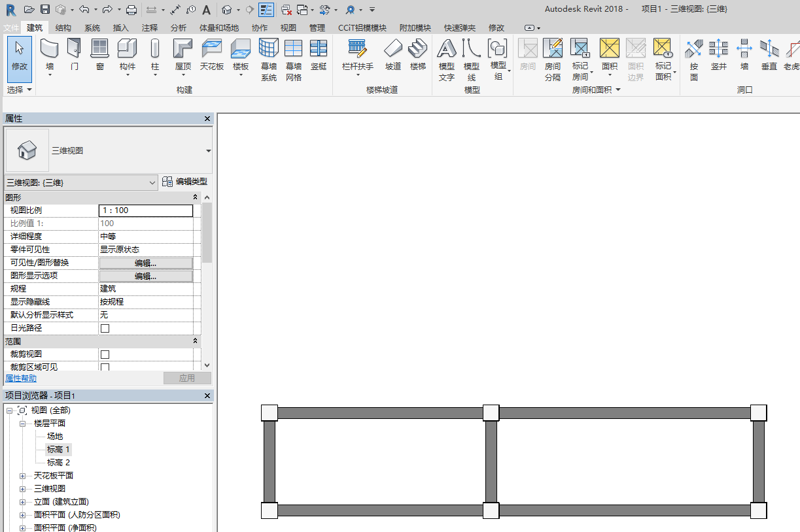Switch to the Structure (结构) ribbon tab
The image size is (800, 532).
(x=63, y=28)
